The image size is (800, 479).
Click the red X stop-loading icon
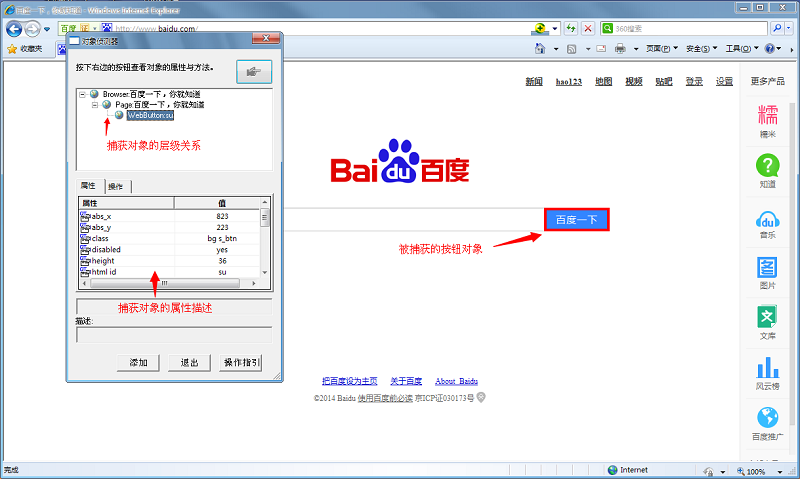pyautogui.click(x=588, y=29)
